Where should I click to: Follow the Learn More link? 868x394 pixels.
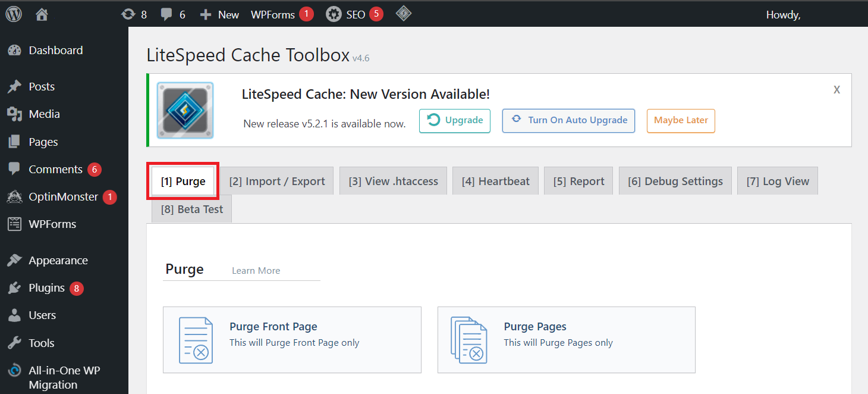point(256,271)
